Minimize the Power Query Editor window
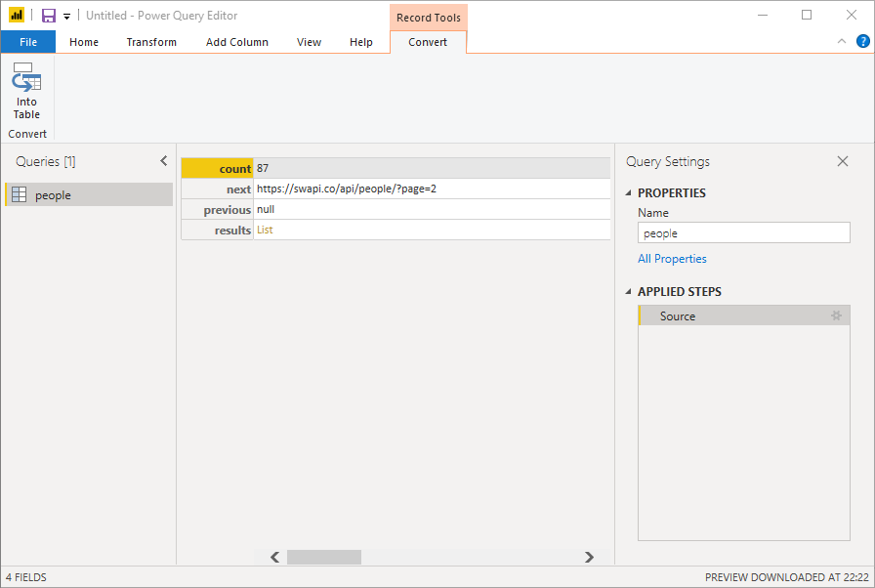The image size is (875, 588). (763, 15)
